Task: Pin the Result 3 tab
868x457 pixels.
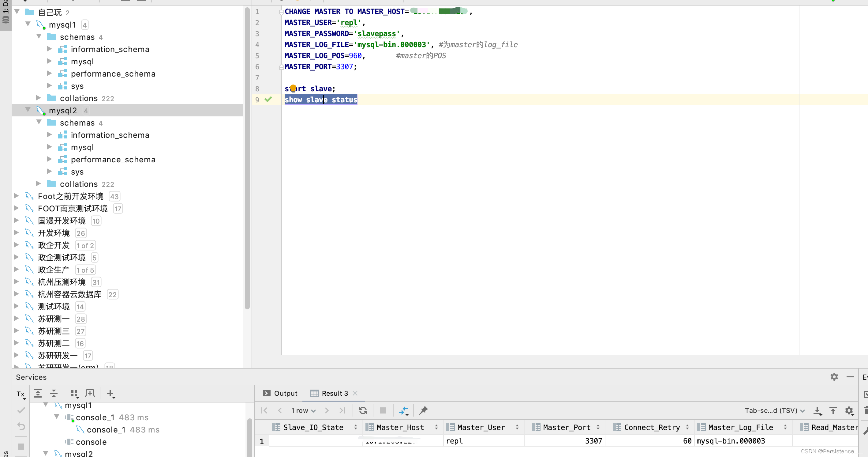Action: 423,410
